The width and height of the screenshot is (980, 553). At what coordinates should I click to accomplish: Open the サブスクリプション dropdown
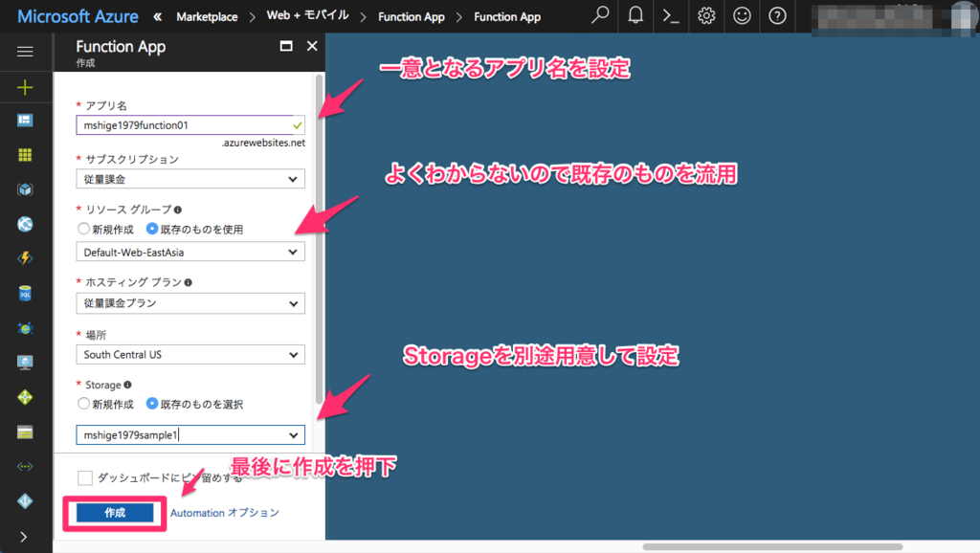click(189, 178)
